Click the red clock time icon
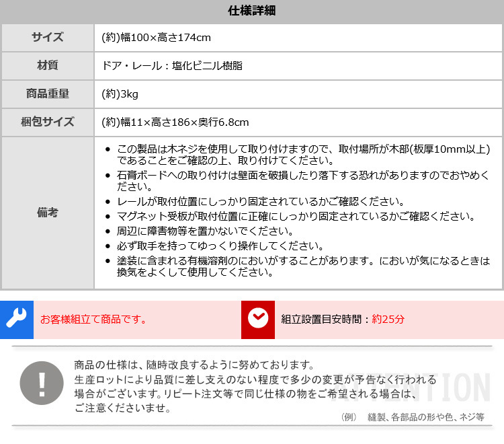 pyautogui.click(x=257, y=319)
